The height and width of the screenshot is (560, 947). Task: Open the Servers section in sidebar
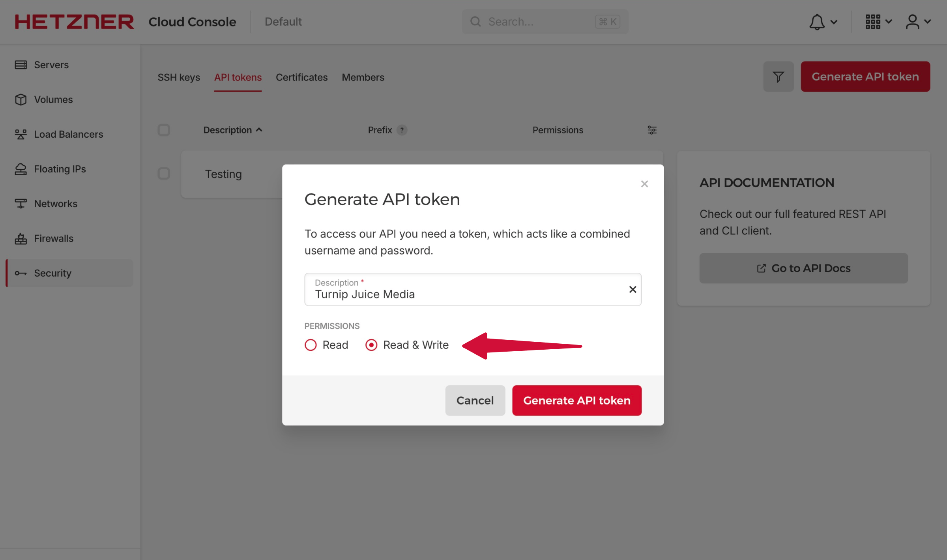click(51, 65)
